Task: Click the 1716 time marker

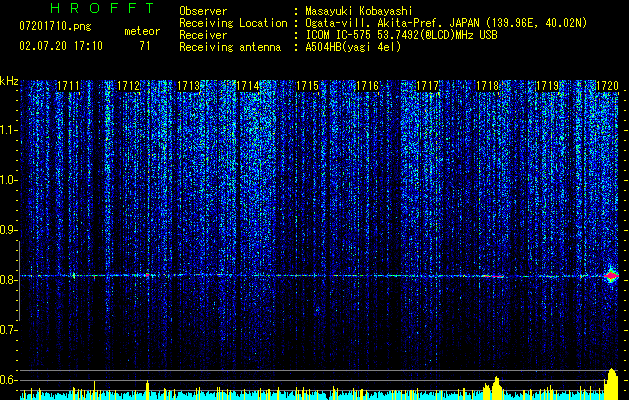Action: click(x=368, y=86)
